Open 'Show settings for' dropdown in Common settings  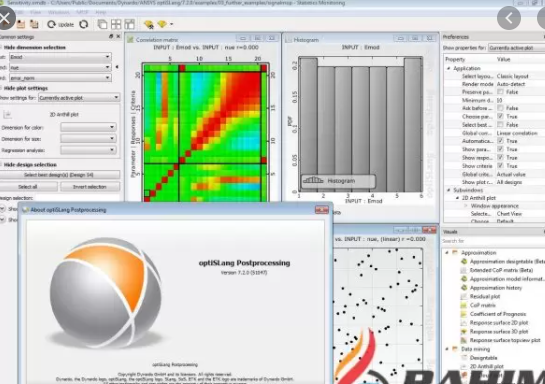click(79, 98)
